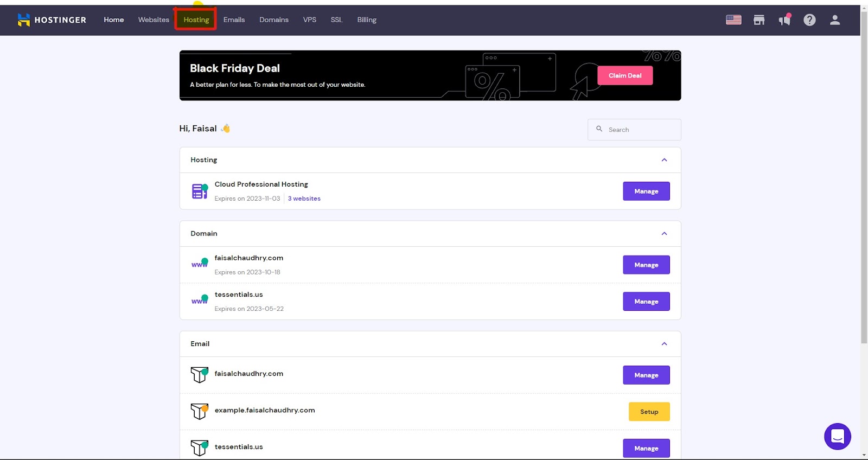Open the store marketplace icon
Viewport: 868px width, 460px height.
[x=759, y=20]
